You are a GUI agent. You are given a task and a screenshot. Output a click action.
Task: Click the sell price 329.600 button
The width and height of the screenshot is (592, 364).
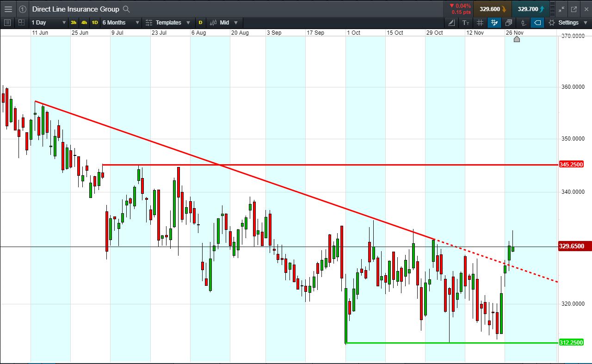(493, 9)
